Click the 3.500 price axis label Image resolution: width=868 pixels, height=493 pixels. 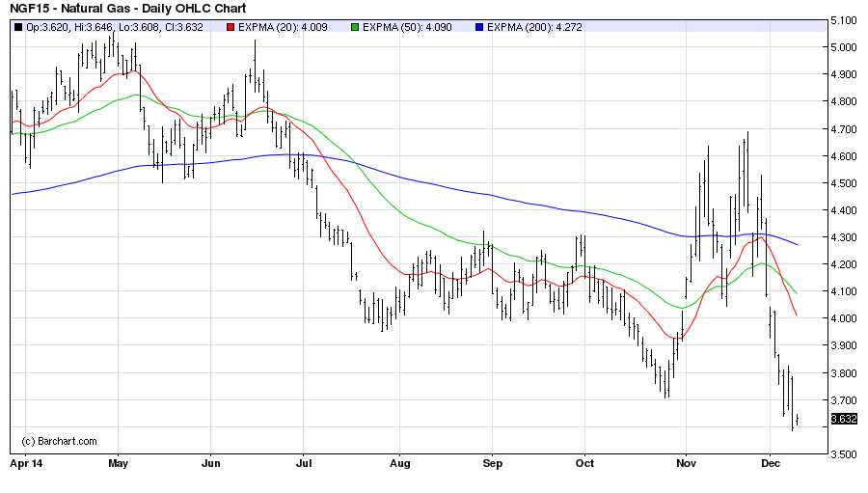point(845,454)
